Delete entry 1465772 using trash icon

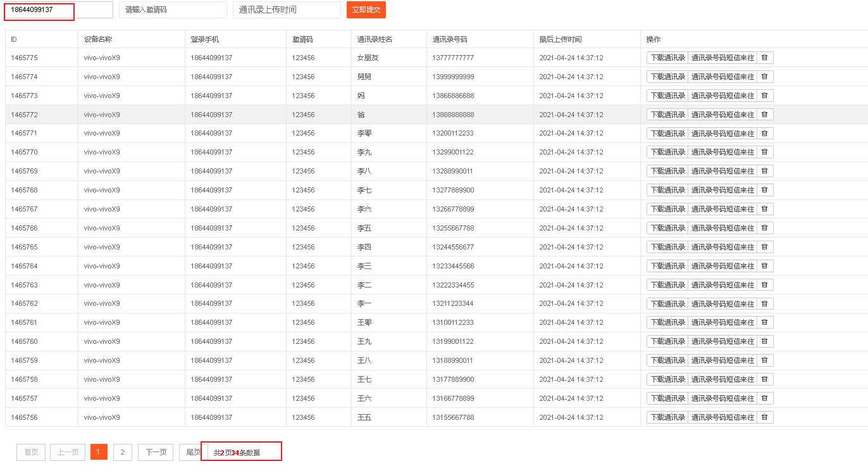coord(765,115)
